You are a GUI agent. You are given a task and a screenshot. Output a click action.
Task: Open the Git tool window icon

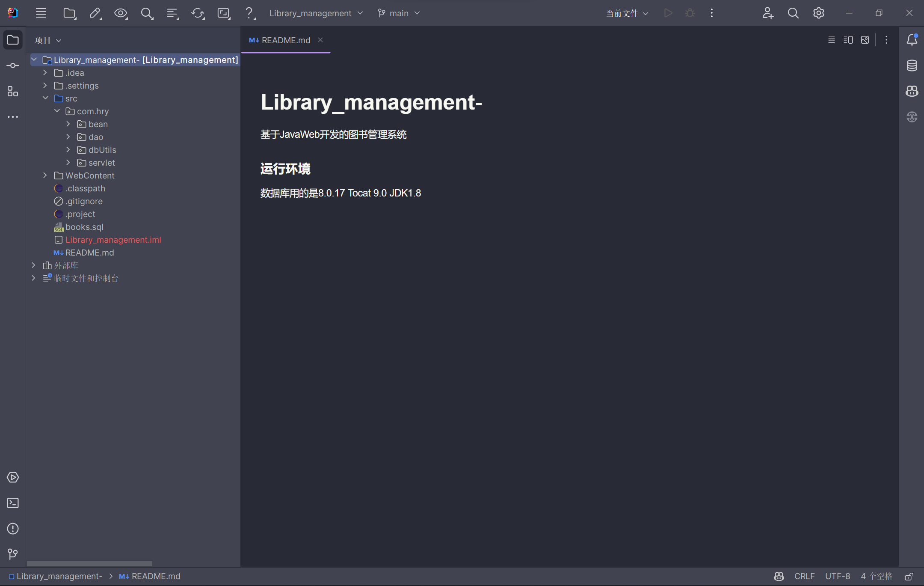point(13,554)
